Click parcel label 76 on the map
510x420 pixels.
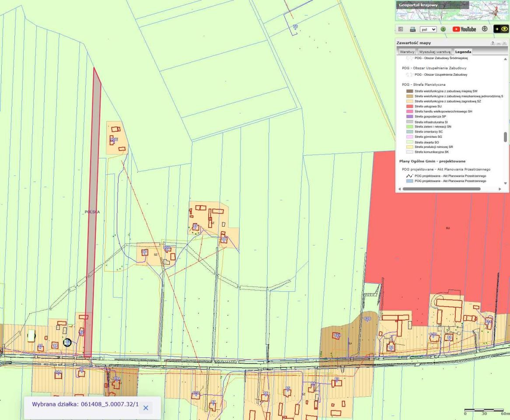[x=295, y=26]
